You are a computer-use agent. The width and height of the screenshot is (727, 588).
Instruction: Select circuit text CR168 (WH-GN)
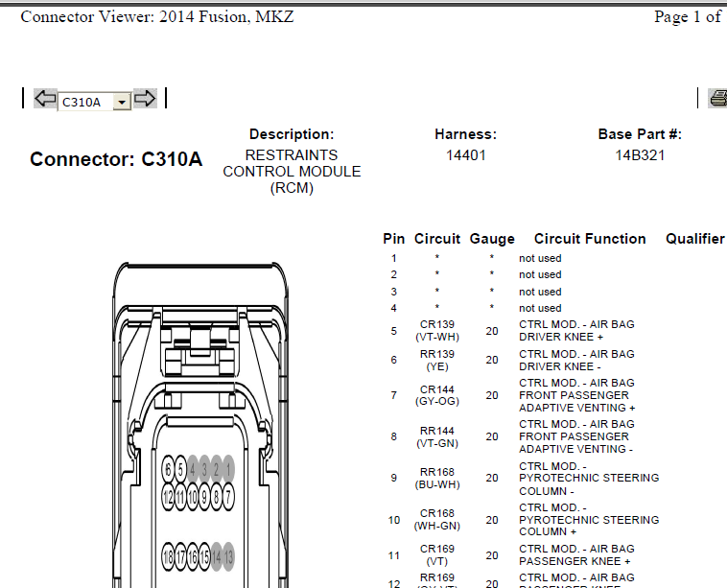coord(437,519)
